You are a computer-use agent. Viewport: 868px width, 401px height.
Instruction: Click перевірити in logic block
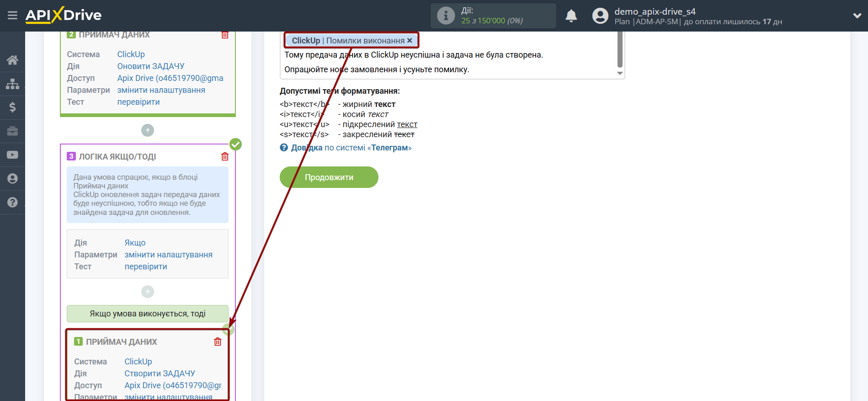[146, 267]
